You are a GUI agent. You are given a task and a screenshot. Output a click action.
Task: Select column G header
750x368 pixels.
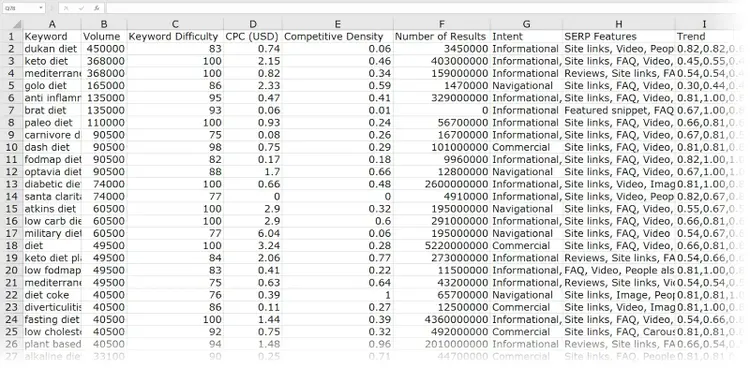click(x=526, y=24)
